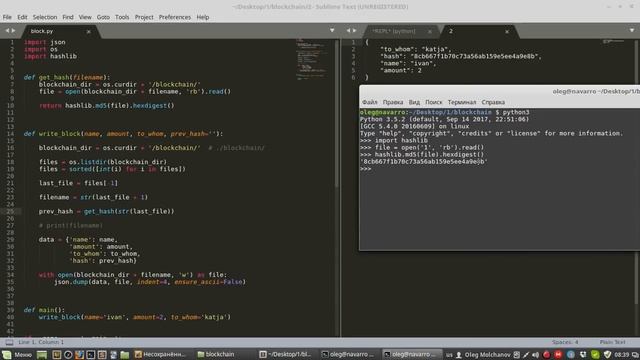Click the Spaces: 4 indentation setting

pyautogui.click(x=565, y=342)
